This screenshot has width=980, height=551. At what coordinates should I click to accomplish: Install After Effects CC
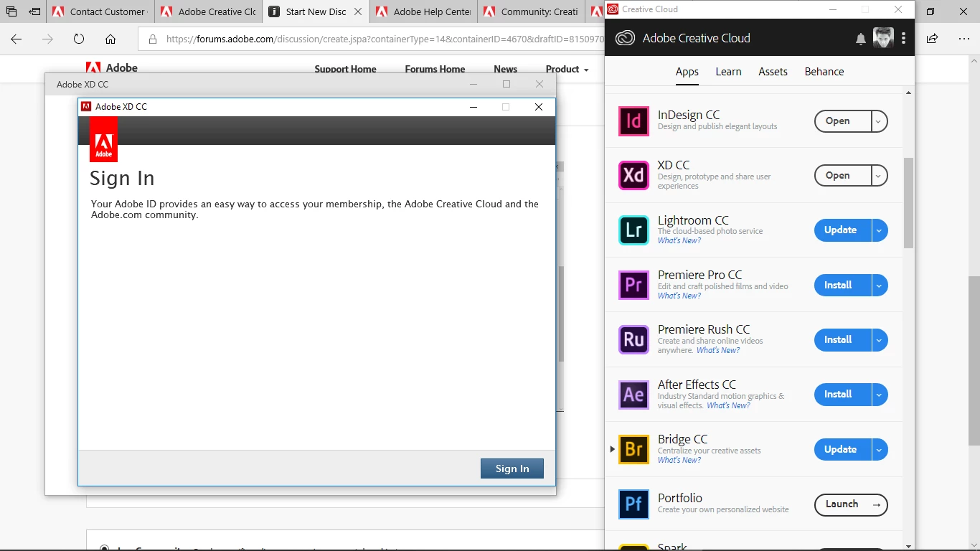[x=843, y=395]
